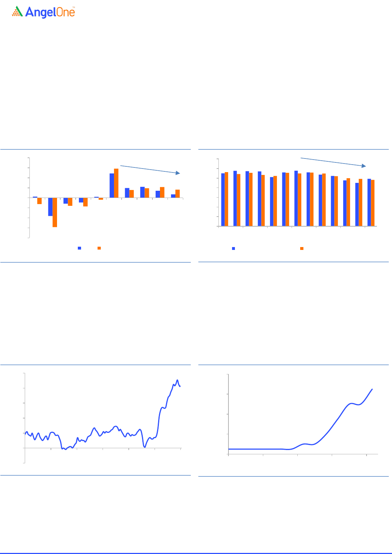Click the end point of bottom-right line
The height and width of the screenshot is (554, 392).
(x=372, y=389)
